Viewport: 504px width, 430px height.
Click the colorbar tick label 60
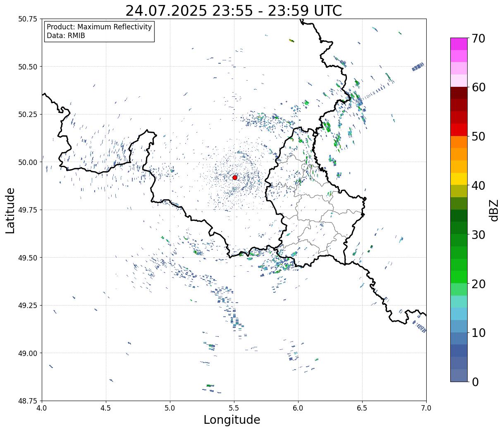(x=478, y=87)
